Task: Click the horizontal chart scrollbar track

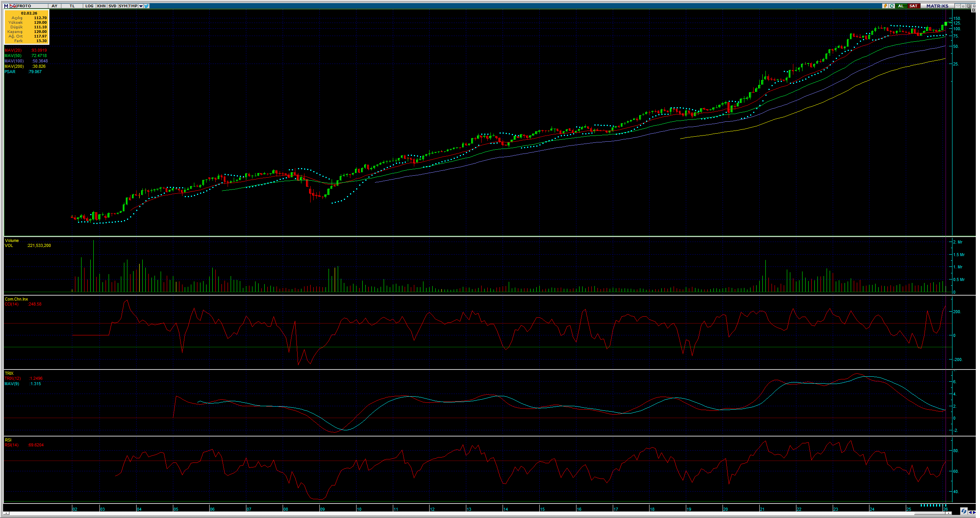Action: point(459,513)
